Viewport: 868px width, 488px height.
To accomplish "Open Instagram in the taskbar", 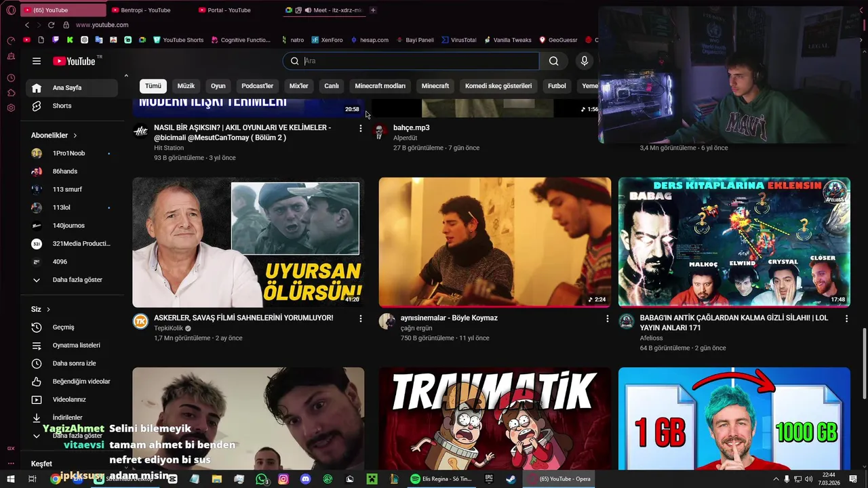I will point(283,479).
